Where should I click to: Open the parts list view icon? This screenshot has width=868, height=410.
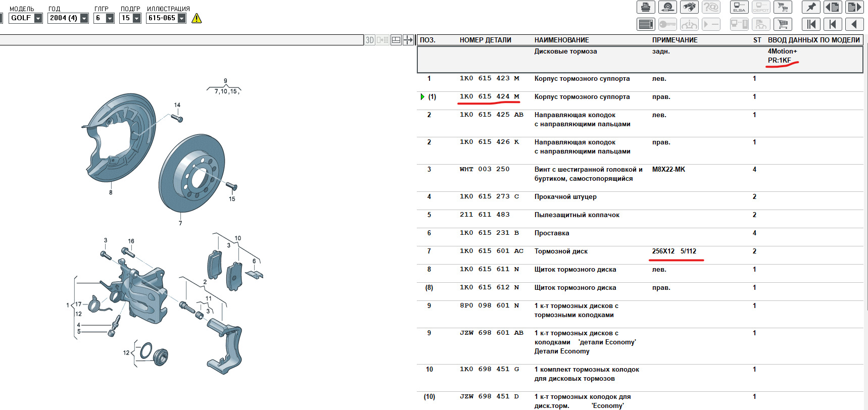(646, 24)
